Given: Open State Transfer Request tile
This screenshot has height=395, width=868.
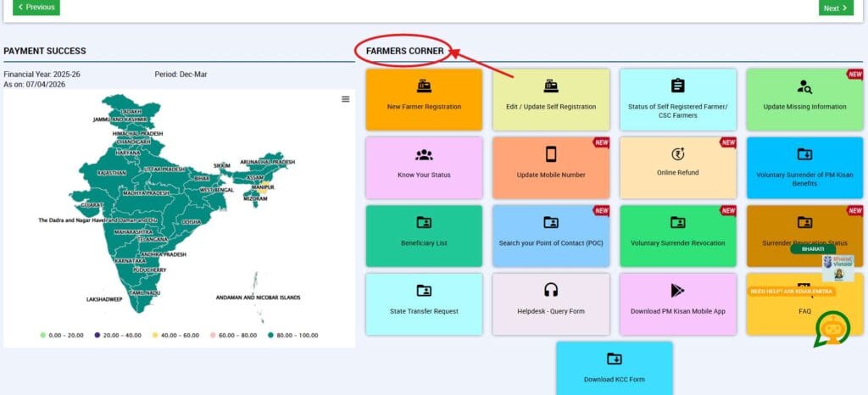Looking at the screenshot, I should point(424,303).
